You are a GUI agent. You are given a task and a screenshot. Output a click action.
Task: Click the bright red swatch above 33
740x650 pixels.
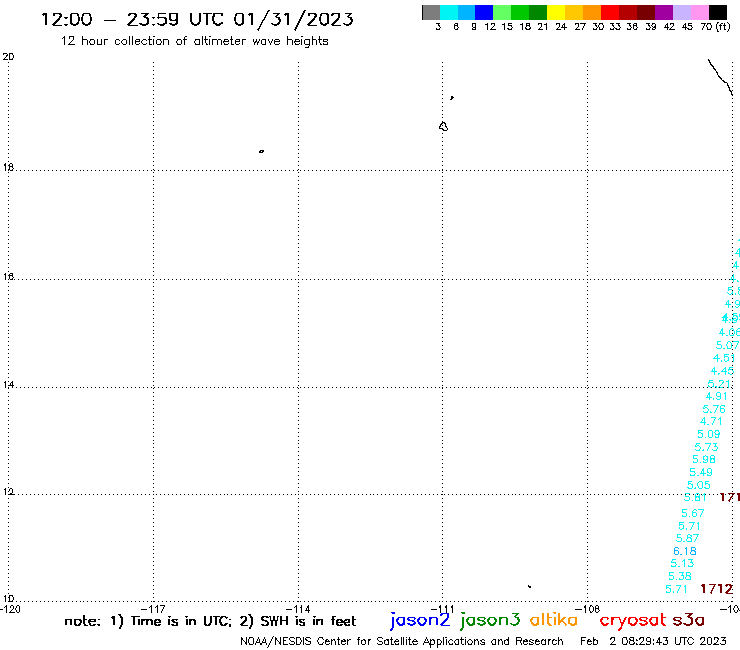[610, 12]
